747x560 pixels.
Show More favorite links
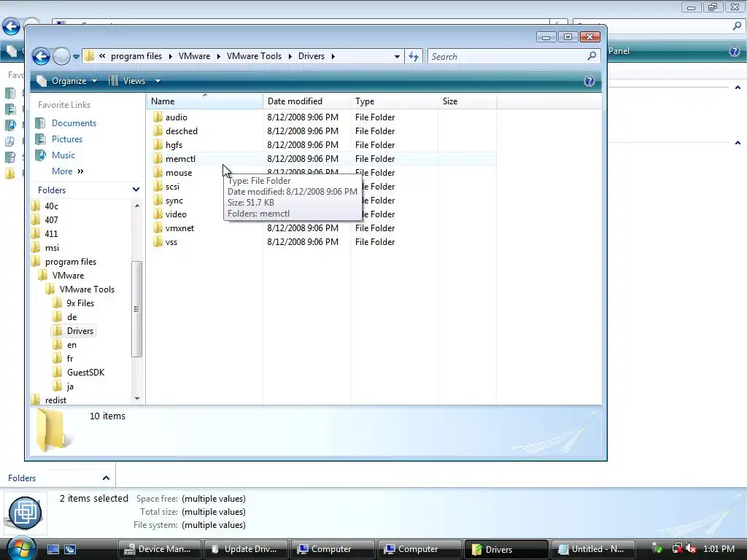[x=67, y=171]
